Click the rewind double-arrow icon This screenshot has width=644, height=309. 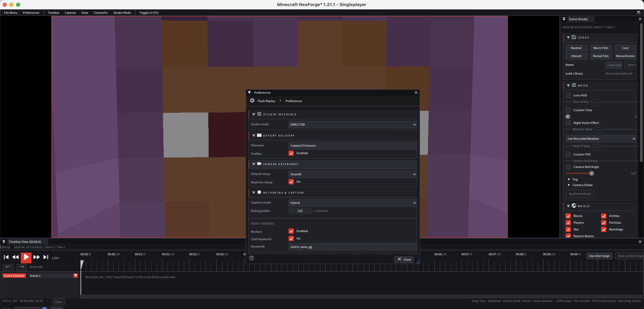[15, 257]
